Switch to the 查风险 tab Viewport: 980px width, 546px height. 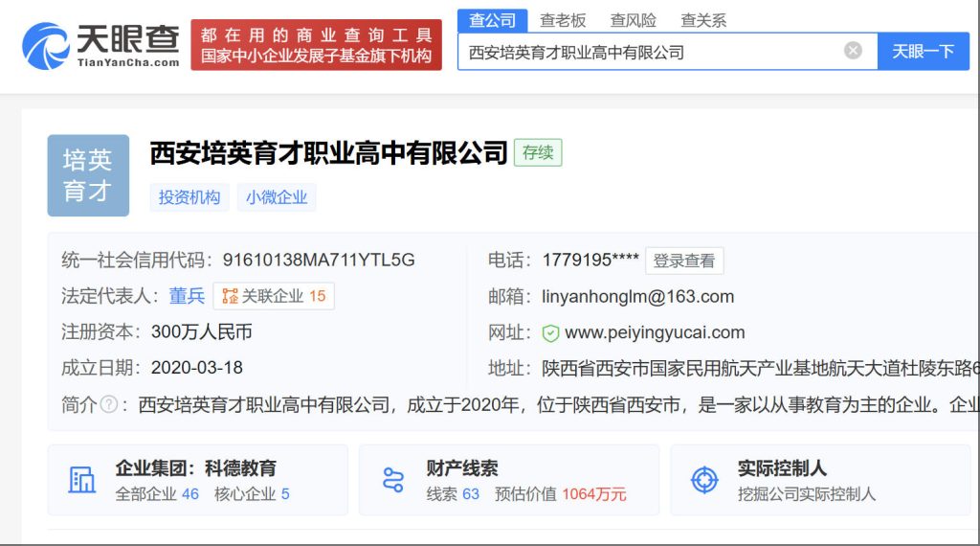(x=634, y=21)
